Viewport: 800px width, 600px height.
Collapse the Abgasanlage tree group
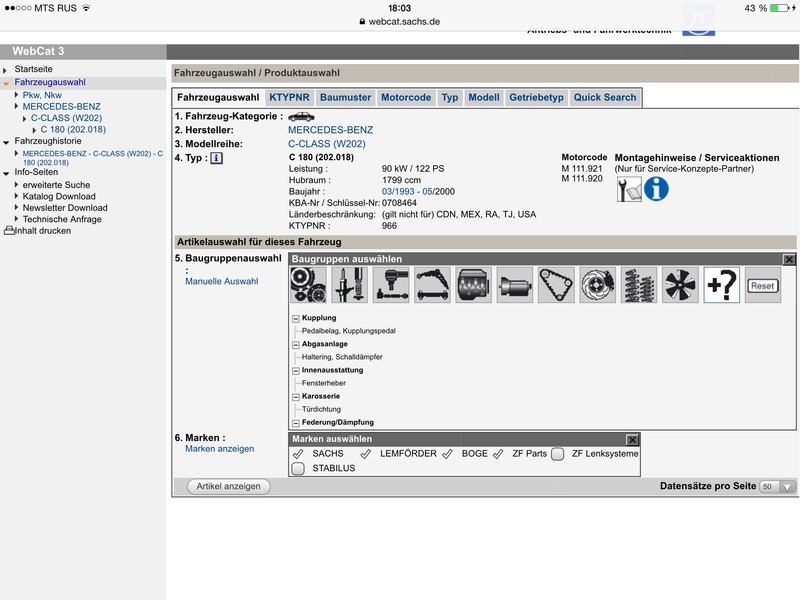click(295, 344)
